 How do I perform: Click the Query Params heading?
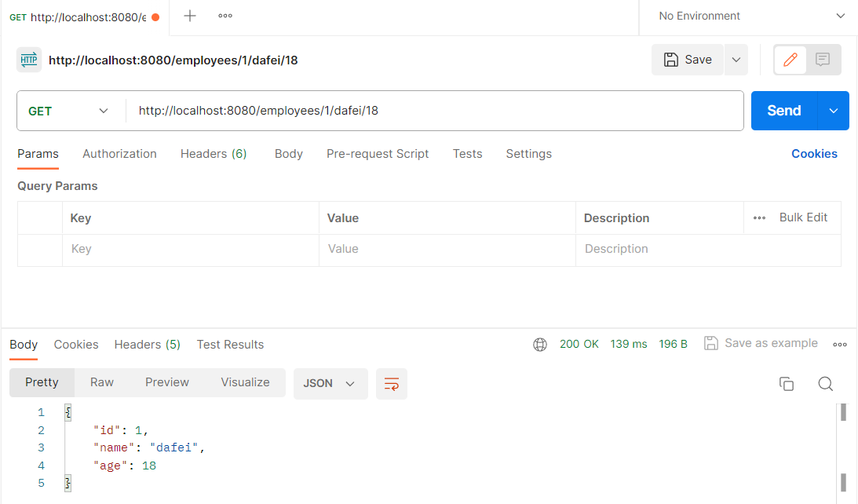click(57, 186)
